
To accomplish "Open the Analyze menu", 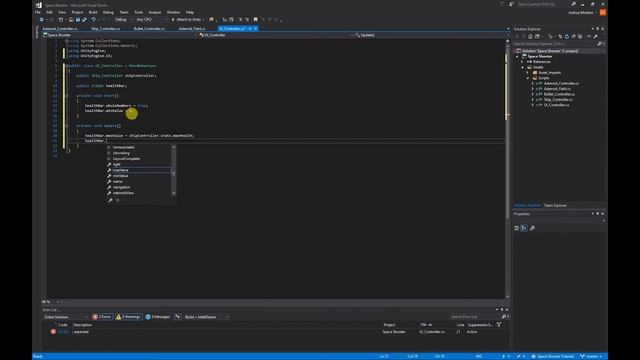I will [155, 12].
